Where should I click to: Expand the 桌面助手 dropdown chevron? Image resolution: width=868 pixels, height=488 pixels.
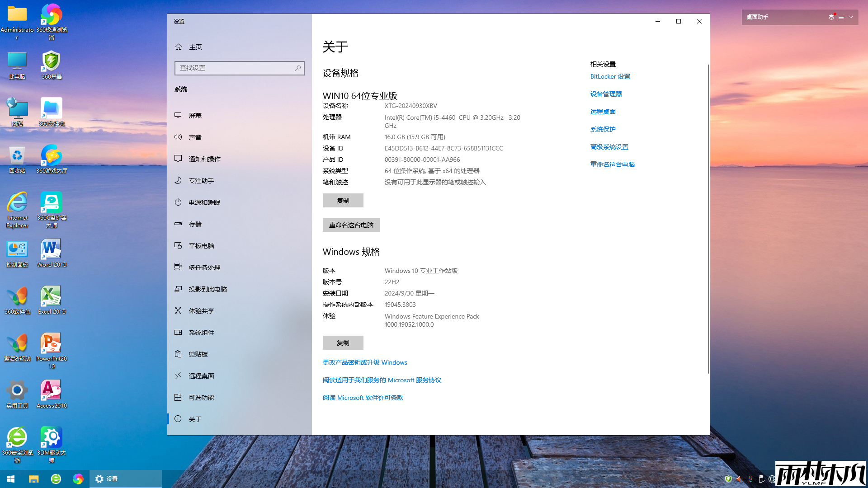coord(851,17)
